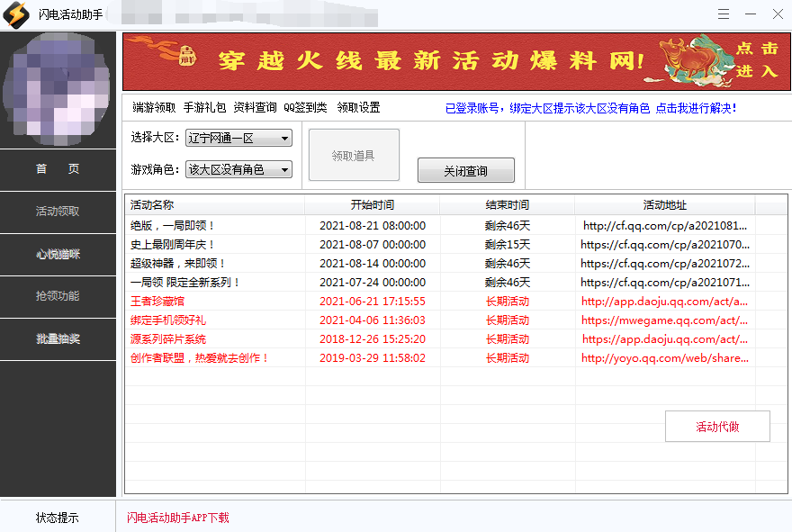Open 心悦猫咪 in the sidebar
Screen dimensions: 792x532
tap(58, 254)
